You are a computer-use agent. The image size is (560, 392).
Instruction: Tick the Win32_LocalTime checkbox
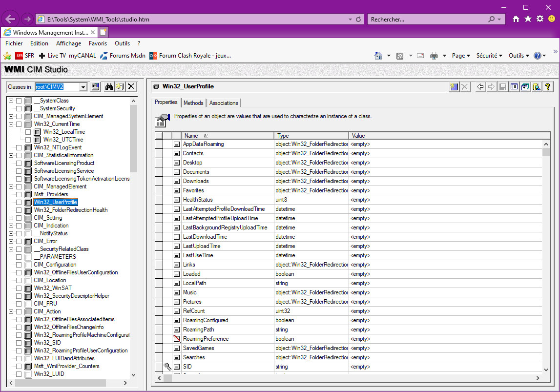click(x=28, y=132)
